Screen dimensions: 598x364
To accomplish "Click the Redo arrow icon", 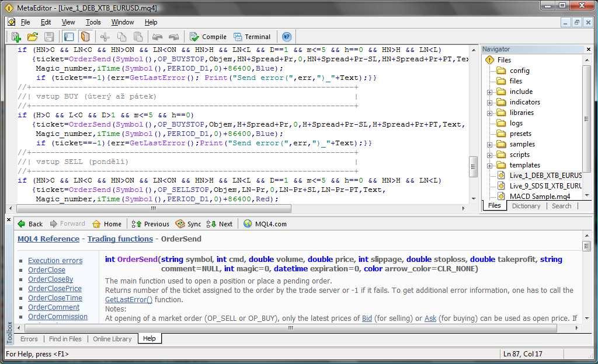I will coord(174,37).
